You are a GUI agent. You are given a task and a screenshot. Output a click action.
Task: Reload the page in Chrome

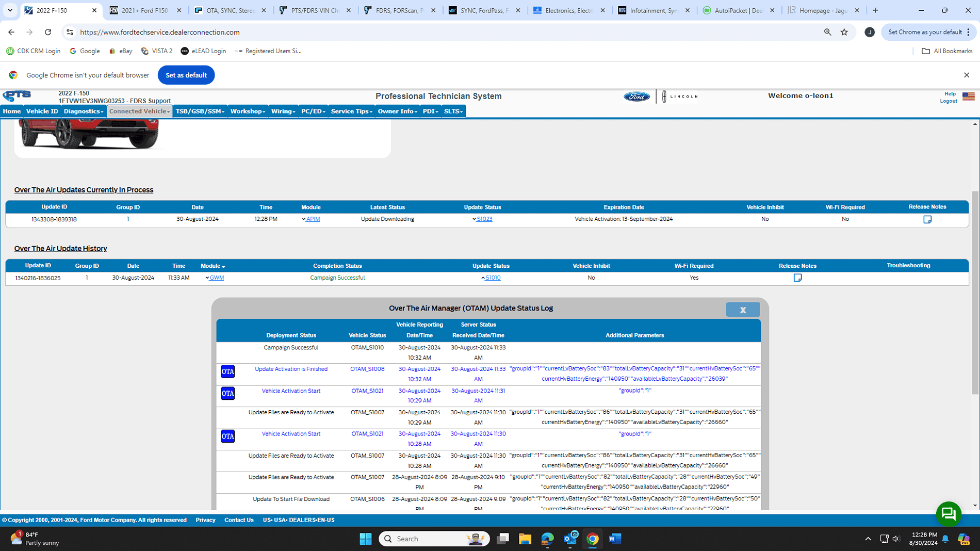click(48, 32)
